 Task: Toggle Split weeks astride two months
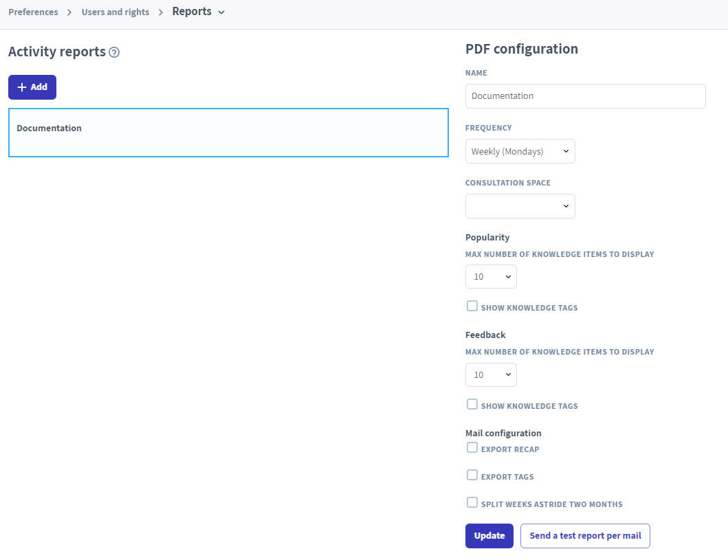tap(472, 503)
